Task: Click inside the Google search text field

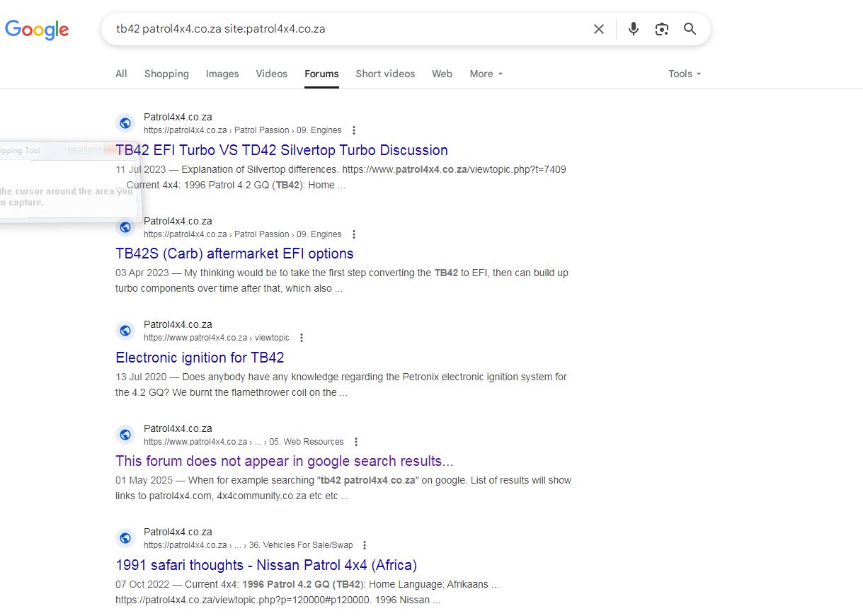Action: coord(347,29)
